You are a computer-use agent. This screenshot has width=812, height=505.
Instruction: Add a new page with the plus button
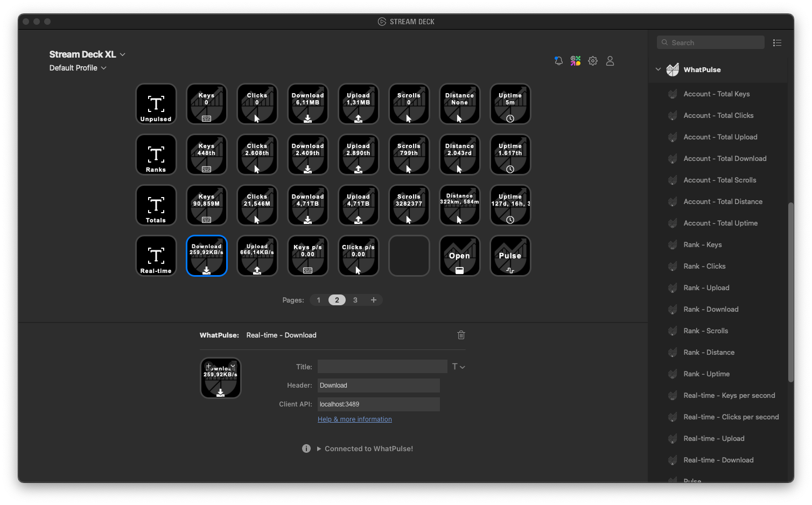374,300
